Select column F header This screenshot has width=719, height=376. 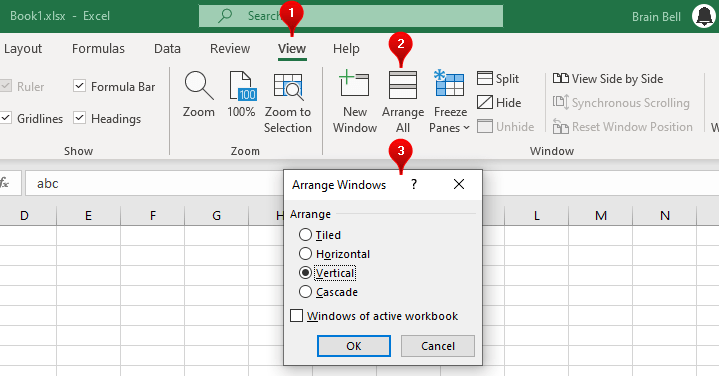point(153,216)
